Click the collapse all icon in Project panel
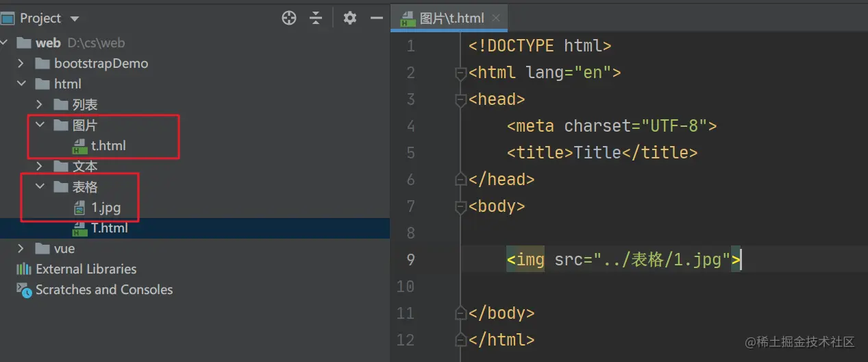 pyautogui.click(x=315, y=19)
